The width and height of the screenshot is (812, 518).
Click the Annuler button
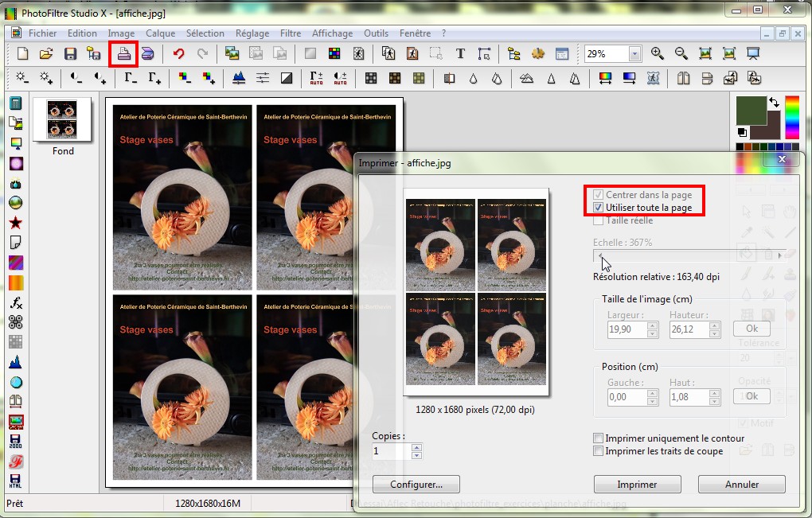[742, 485]
